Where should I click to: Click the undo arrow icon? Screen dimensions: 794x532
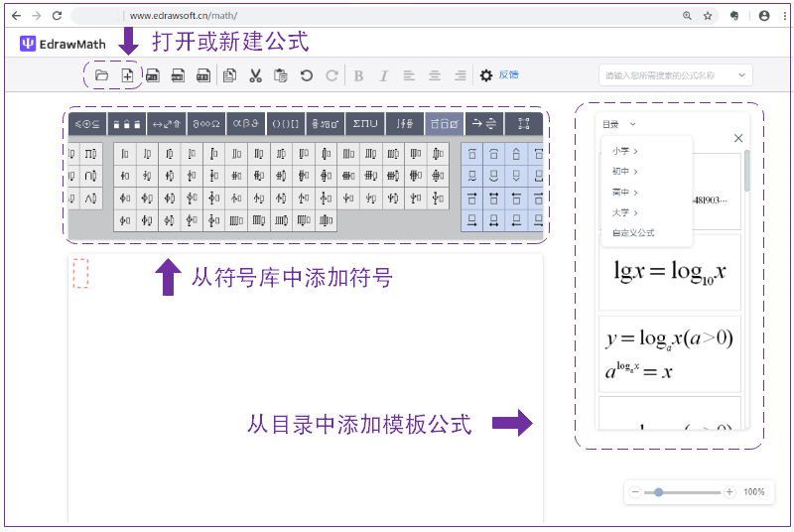pos(307,75)
